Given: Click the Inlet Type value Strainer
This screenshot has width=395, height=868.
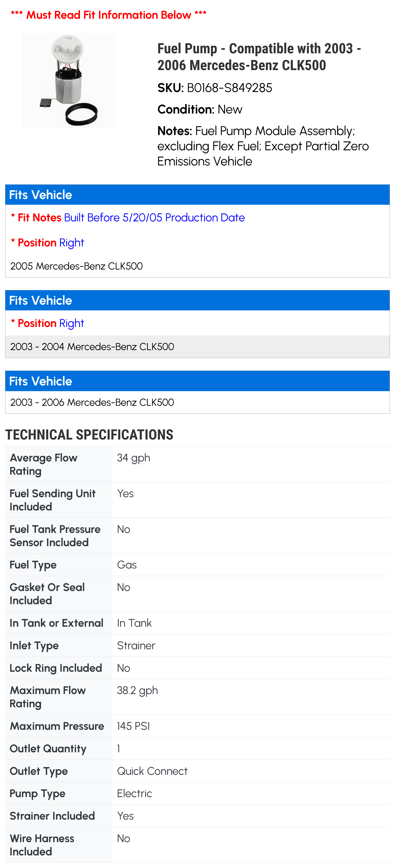Looking at the screenshot, I should 136,646.
